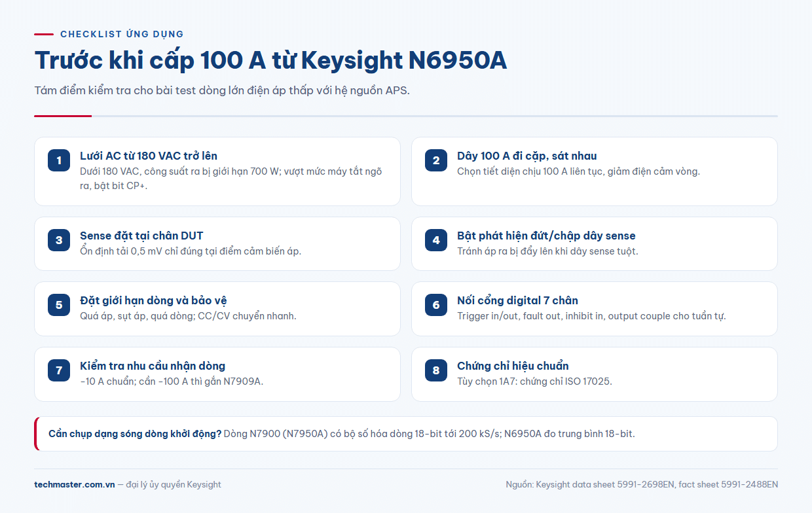Click title 'Trước khi cấp 100 A từ Keysight N6950A'
Screen dimensions: 812x513
point(270,60)
